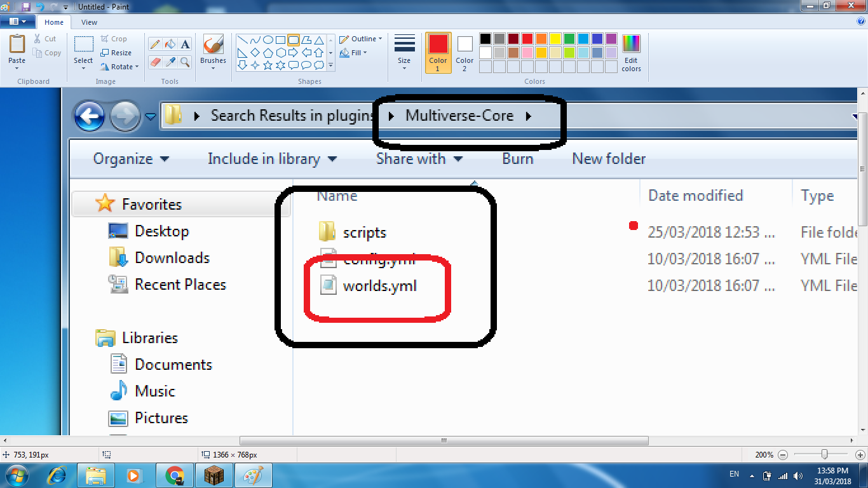
Task: Choose the orange color swatch
Action: [x=541, y=39]
